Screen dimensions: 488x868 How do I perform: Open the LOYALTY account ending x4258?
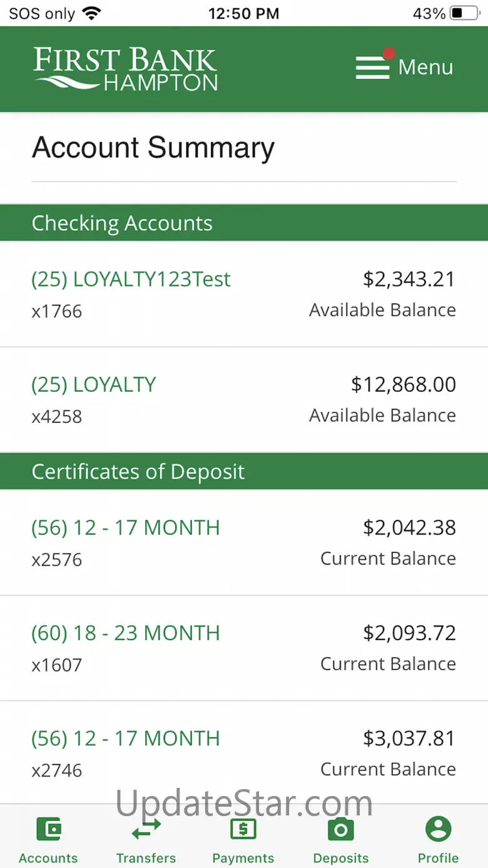click(x=244, y=399)
